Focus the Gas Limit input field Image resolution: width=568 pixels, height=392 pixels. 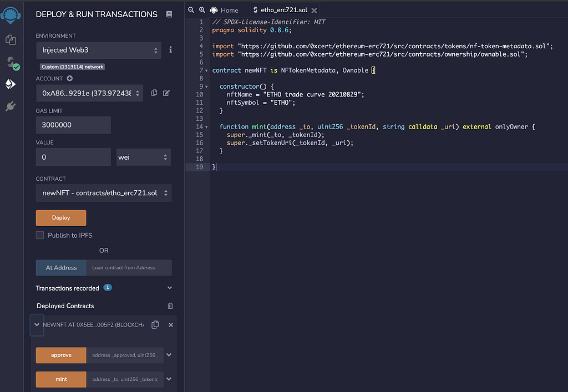click(73, 125)
